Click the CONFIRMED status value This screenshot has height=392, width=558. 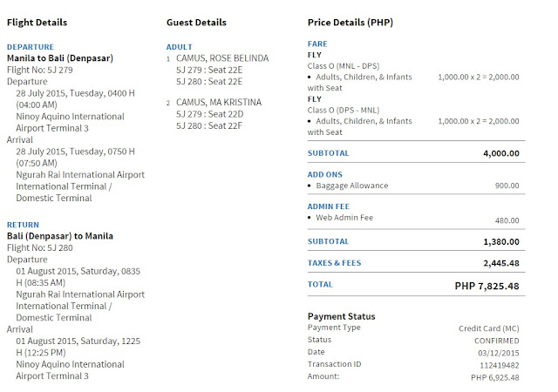(497, 341)
